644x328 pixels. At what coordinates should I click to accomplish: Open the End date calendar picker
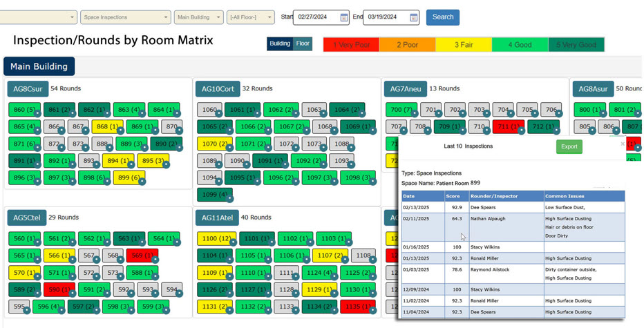click(413, 17)
